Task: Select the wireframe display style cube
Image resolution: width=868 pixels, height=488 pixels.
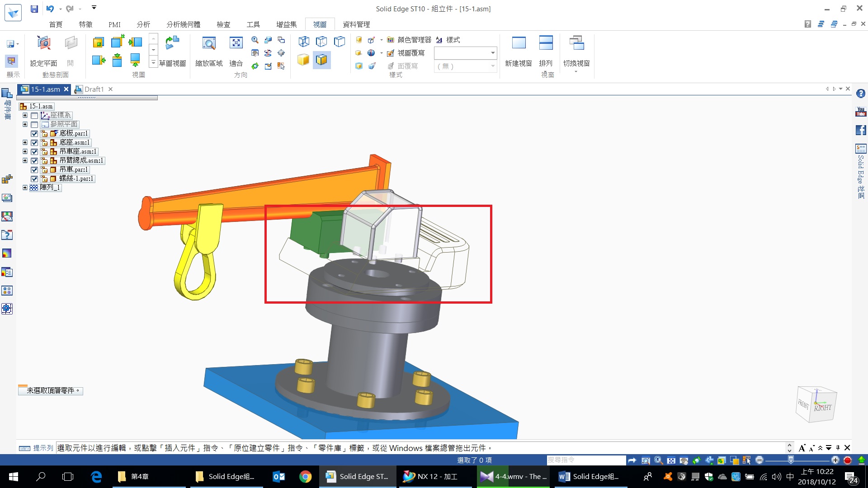Action: point(304,42)
